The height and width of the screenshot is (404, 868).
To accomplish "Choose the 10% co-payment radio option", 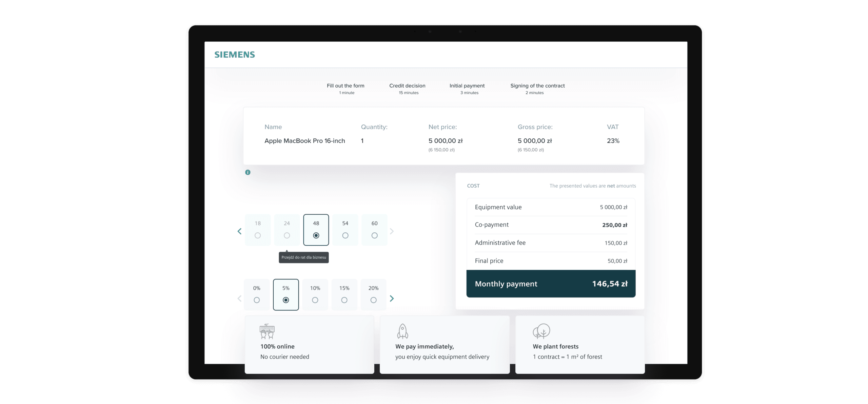I will [x=315, y=300].
